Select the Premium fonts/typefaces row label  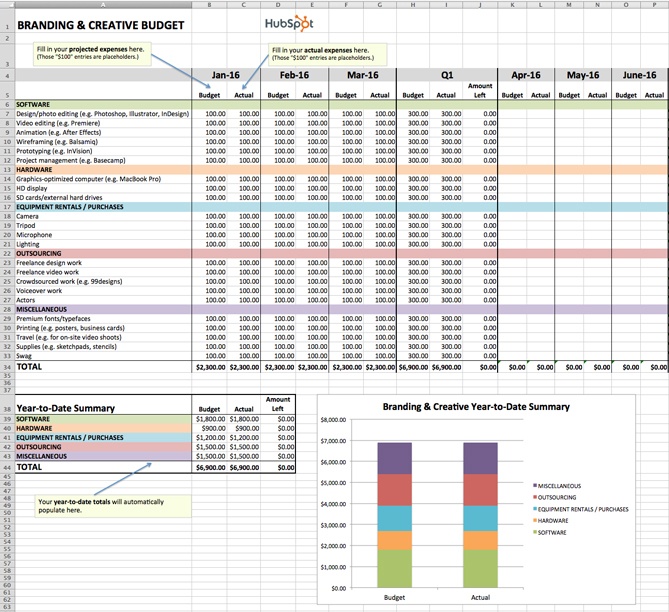point(51,318)
